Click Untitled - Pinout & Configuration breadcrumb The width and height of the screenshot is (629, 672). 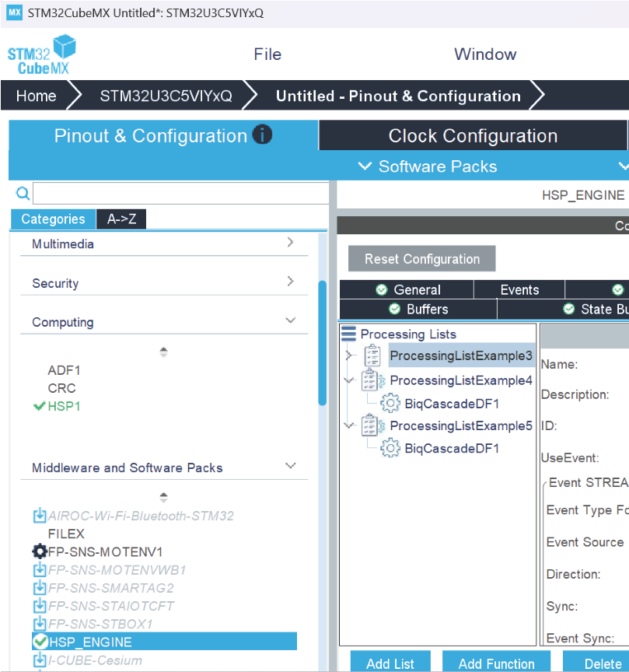pyautogui.click(x=398, y=96)
